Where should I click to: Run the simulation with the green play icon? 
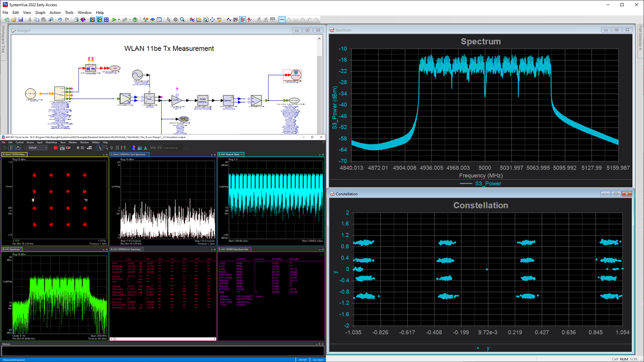(114, 19)
